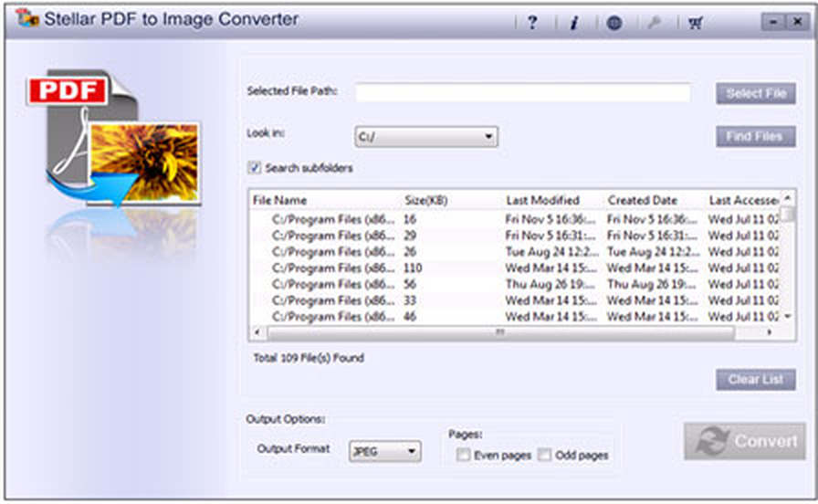Open the shopping cart buy icon
The width and height of the screenshot is (818, 504).
pyautogui.click(x=695, y=23)
